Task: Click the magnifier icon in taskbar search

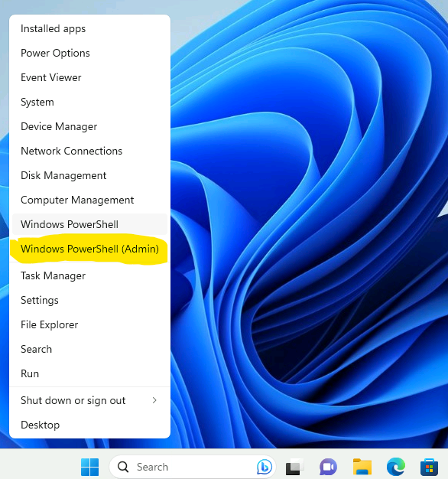Action: point(123,467)
